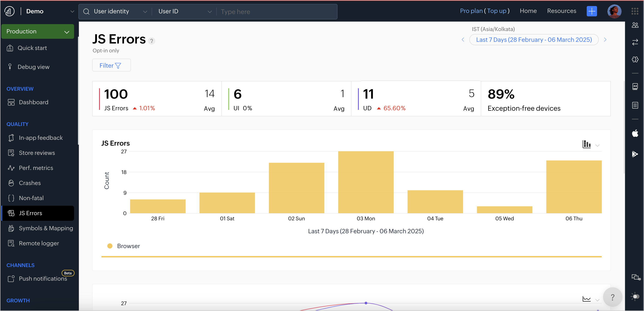Click the 03 Mon bar in chart
This screenshot has height=311, width=644.
point(366,182)
